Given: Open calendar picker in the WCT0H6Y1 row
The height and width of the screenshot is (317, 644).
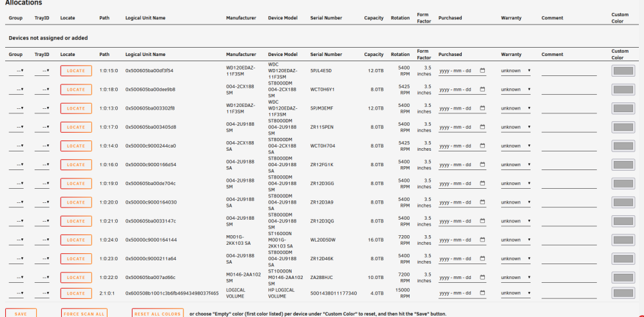Looking at the screenshot, I should coord(482,89).
